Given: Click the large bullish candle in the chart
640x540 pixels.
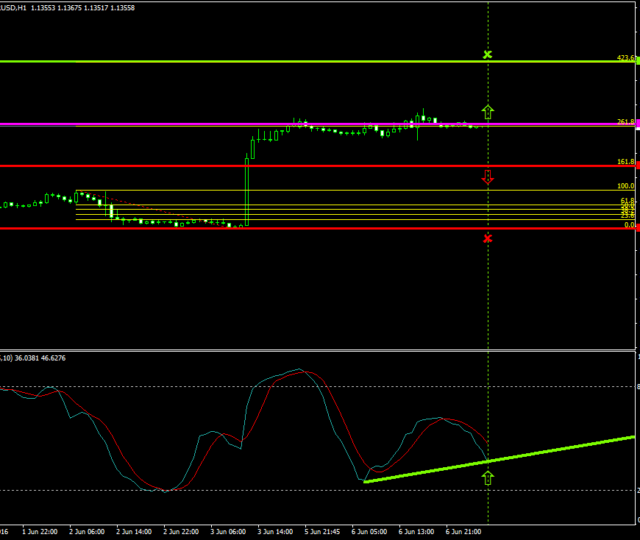Looking at the screenshot, I should (x=247, y=190).
